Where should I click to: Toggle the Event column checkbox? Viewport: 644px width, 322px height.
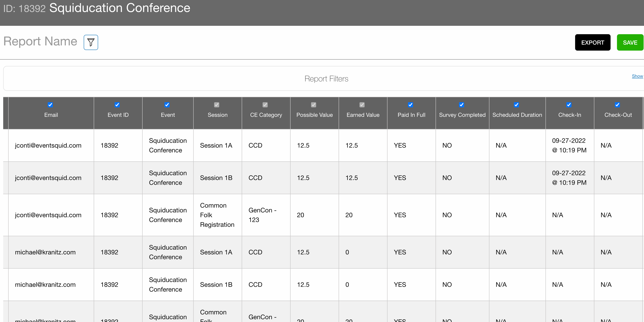(167, 105)
